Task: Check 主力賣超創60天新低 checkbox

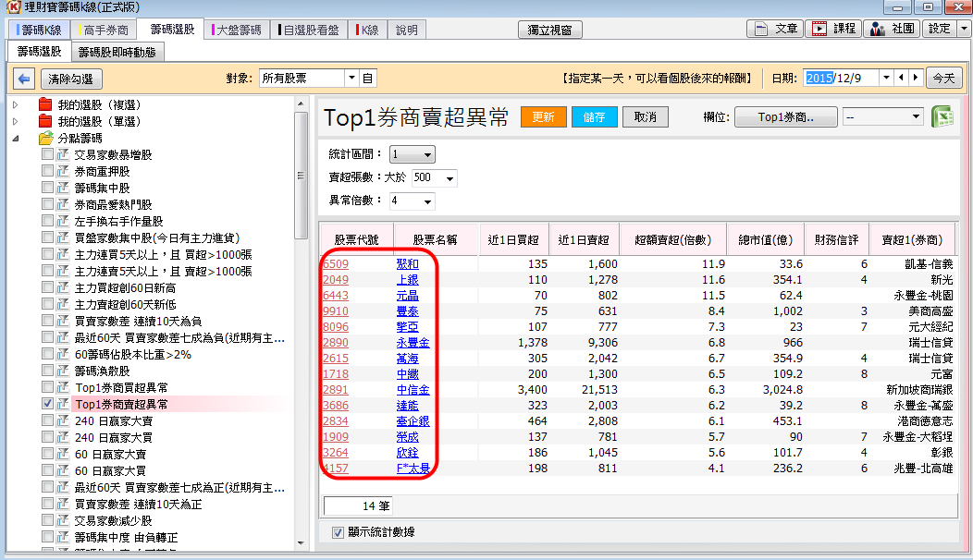Action: 47,304
